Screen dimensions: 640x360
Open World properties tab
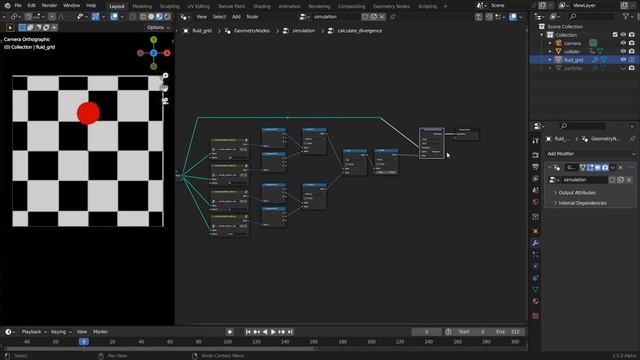[x=536, y=202]
